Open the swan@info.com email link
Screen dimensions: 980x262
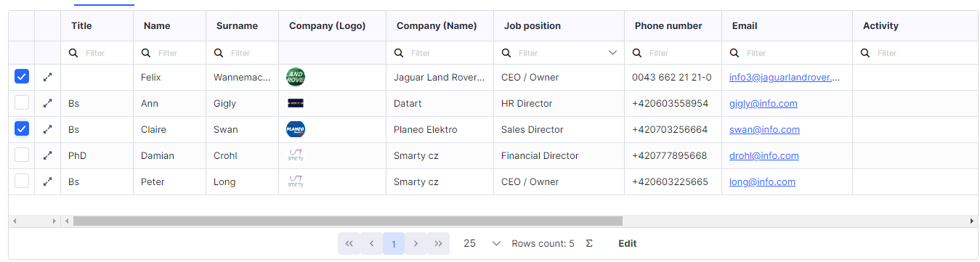764,129
